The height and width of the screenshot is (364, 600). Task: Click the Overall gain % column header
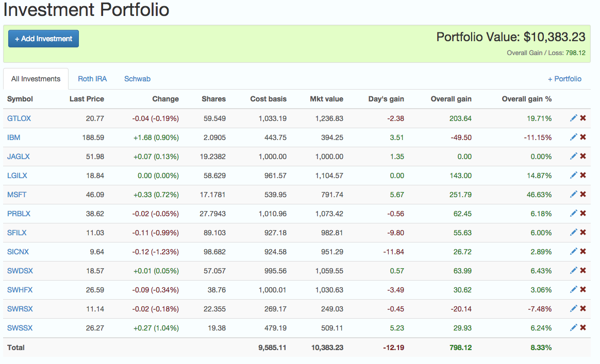(x=526, y=99)
